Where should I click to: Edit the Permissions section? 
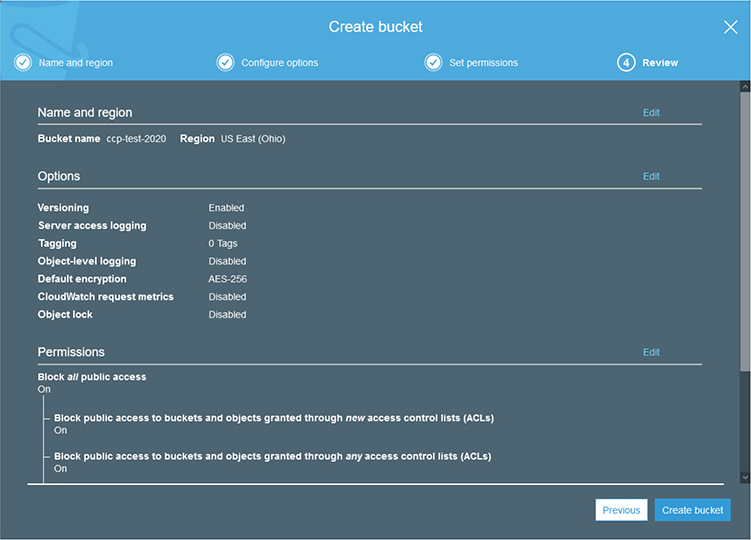pyautogui.click(x=651, y=352)
